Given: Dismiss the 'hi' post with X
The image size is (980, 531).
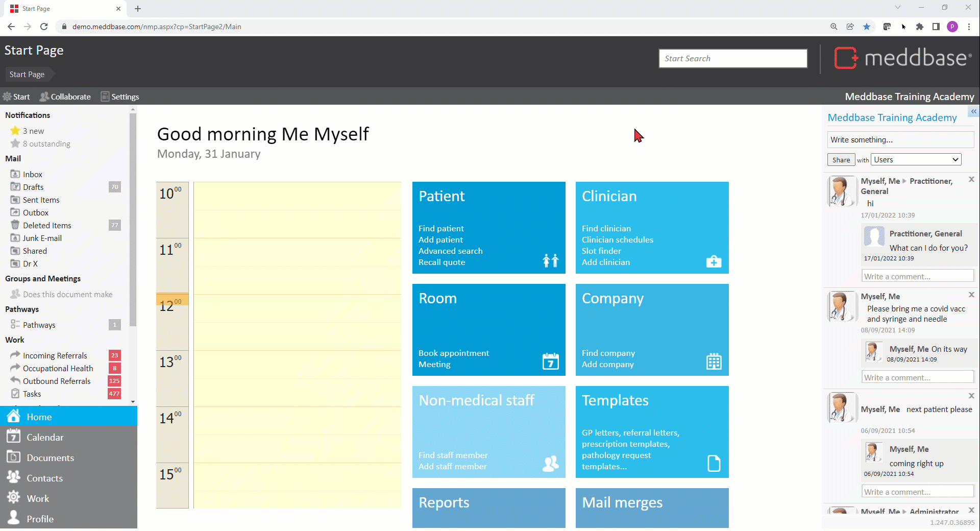Looking at the screenshot, I should (x=971, y=179).
